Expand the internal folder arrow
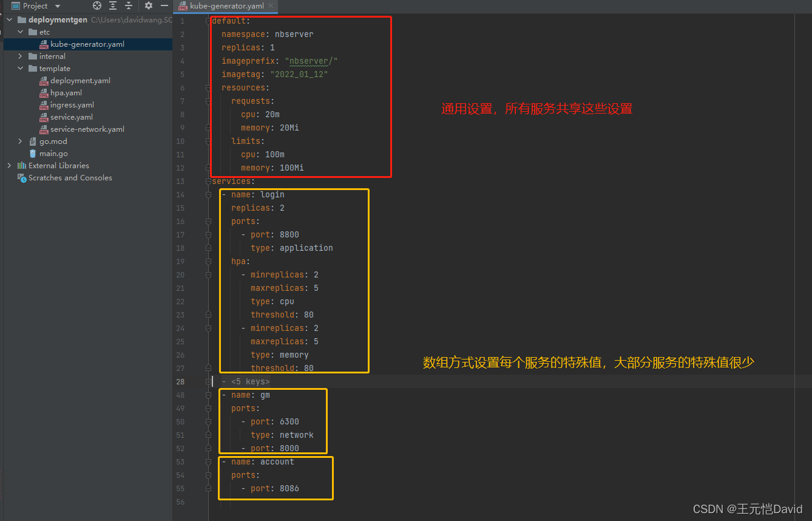The height and width of the screenshot is (521, 812). (x=21, y=56)
